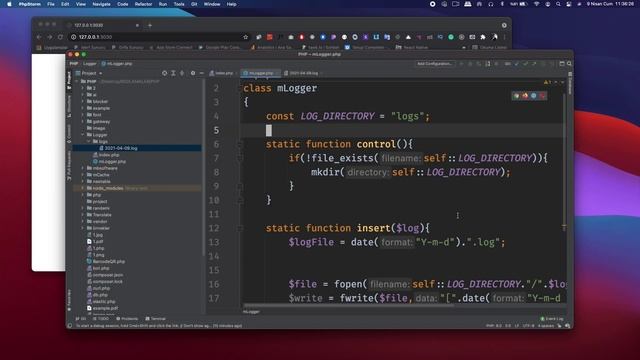Open the Git menu
Screen dimensions: 640x360
(194, 4)
